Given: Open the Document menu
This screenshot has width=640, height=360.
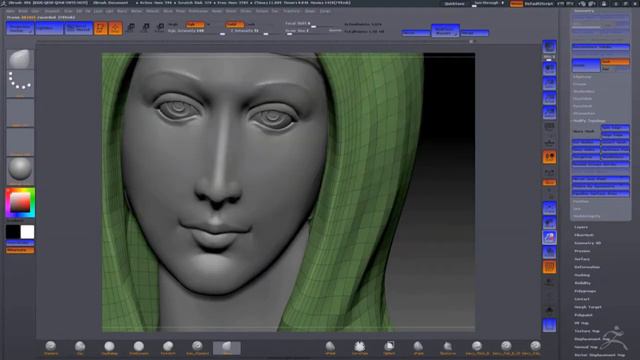Looking at the screenshot, I should (x=52, y=11).
